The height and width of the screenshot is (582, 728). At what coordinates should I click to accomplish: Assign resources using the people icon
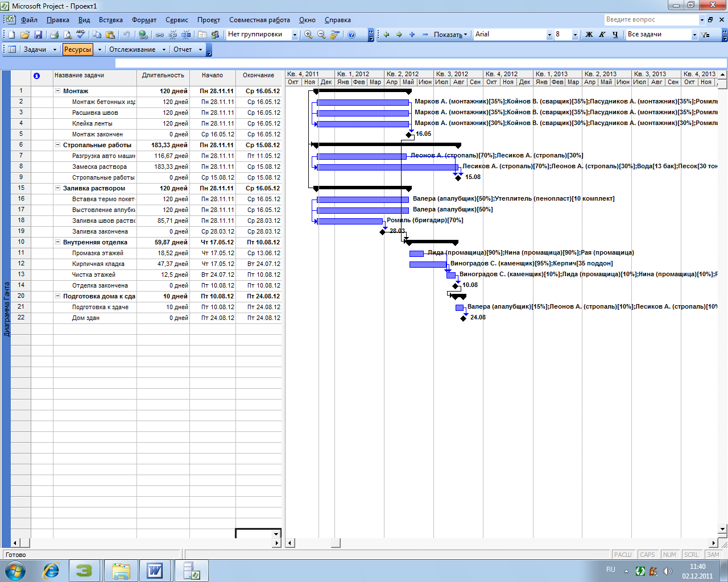[215, 35]
